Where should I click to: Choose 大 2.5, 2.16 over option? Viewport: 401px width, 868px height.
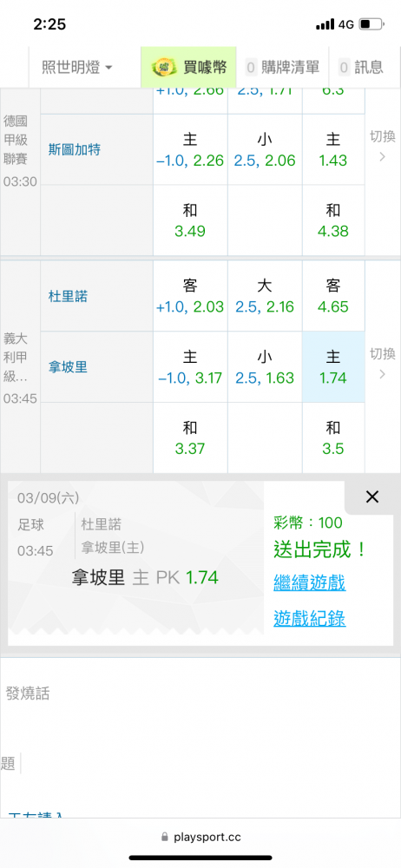point(265,296)
